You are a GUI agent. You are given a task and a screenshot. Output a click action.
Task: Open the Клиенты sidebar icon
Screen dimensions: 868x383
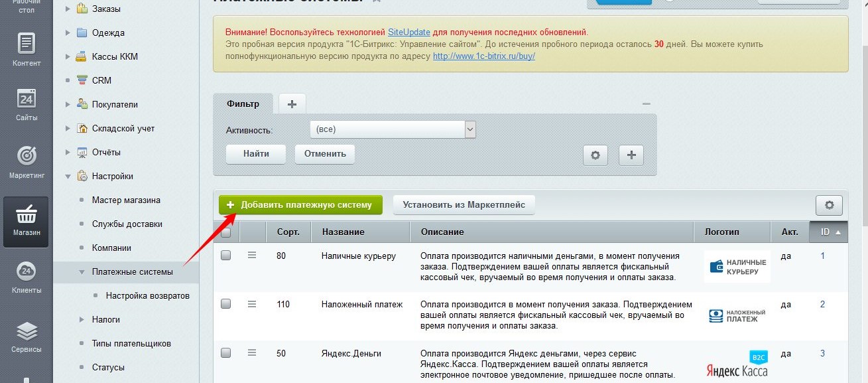[x=26, y=277]
